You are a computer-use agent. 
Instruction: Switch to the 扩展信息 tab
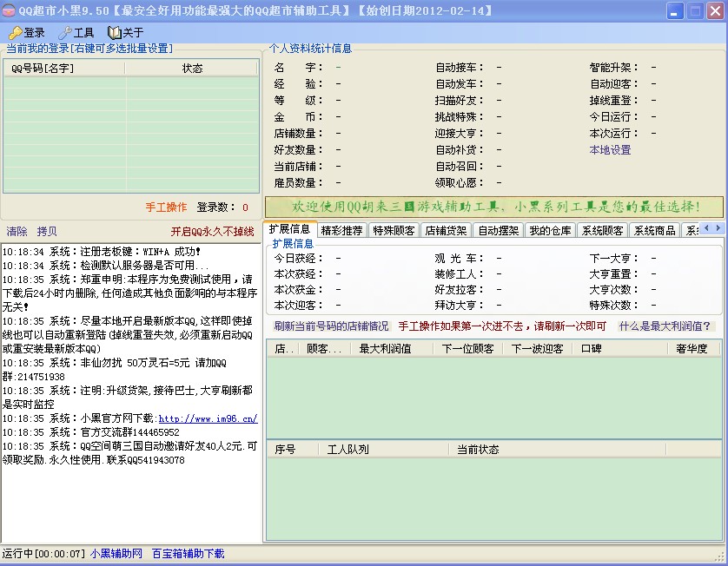289,229
